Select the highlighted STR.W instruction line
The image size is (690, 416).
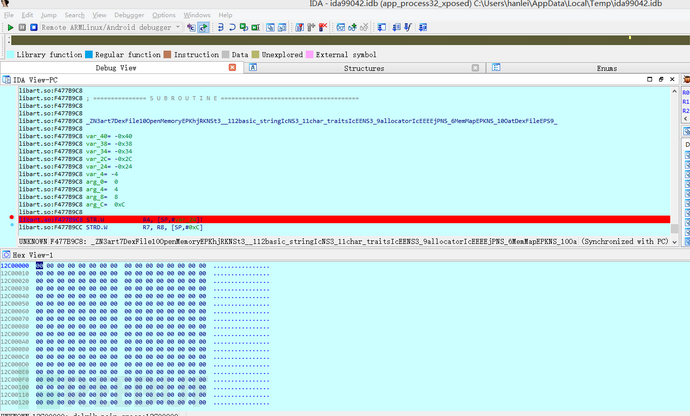click(x=344, y=220)
